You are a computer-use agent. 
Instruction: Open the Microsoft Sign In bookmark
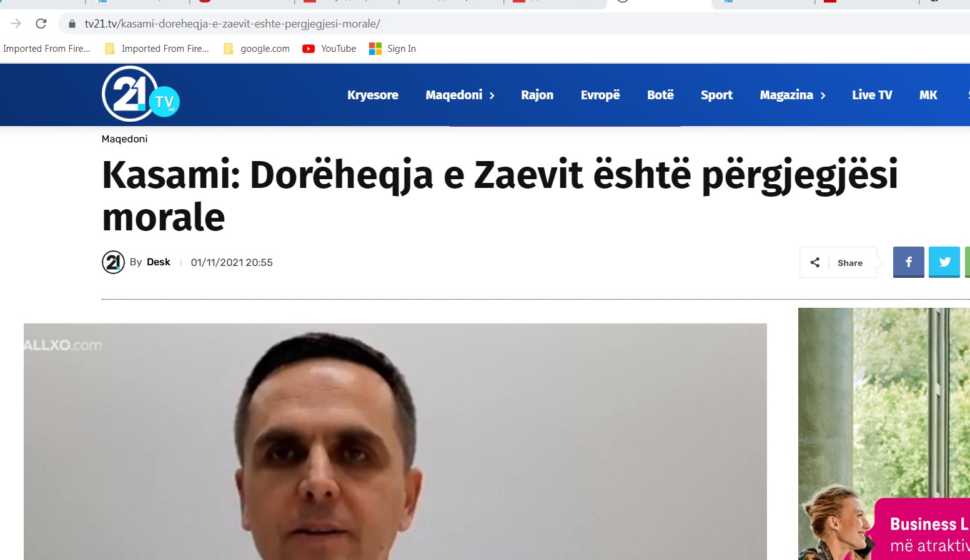click(392, 49)
